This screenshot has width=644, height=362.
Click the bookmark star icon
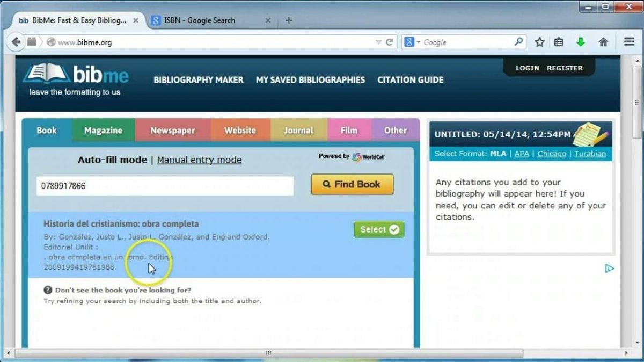(x=539, y=42)
